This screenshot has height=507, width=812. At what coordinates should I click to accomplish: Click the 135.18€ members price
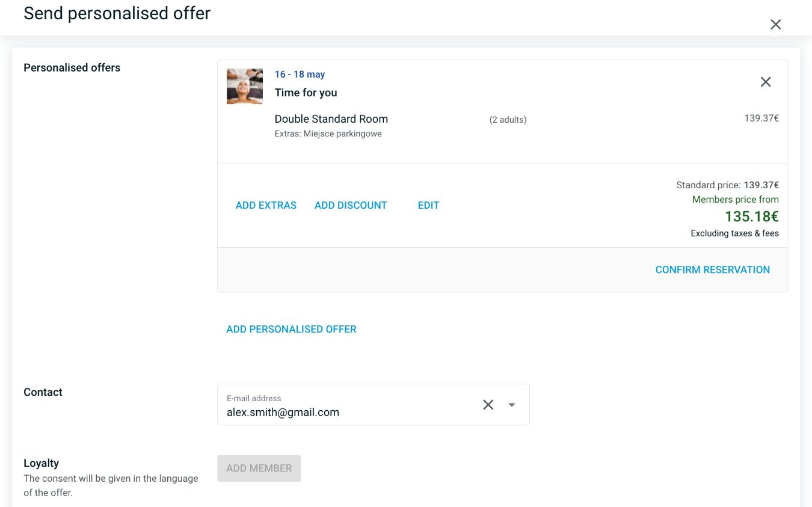pos(751,217)
